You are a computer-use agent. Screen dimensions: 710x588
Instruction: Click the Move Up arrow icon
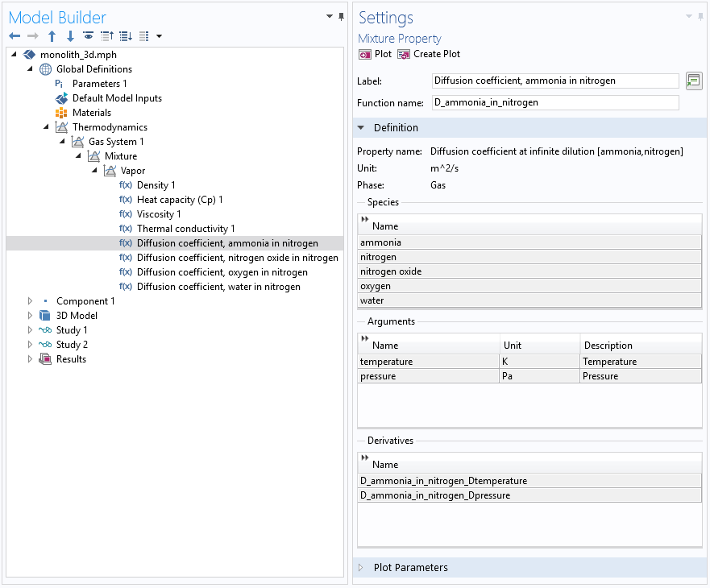point(52,36)
